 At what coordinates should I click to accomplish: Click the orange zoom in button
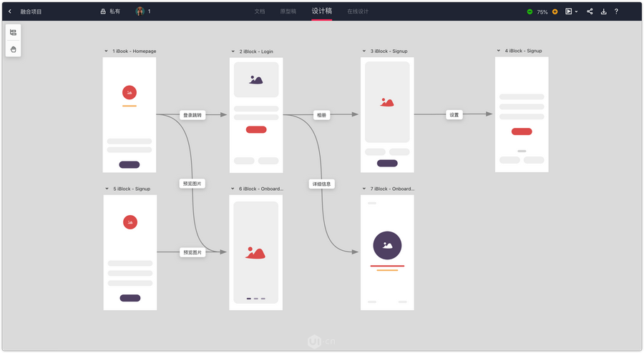pos(555,11)
